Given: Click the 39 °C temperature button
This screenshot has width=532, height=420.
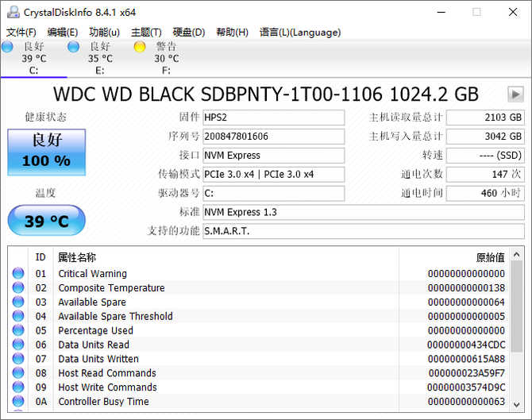Looking at the screenshot, I should pos(46,221).
